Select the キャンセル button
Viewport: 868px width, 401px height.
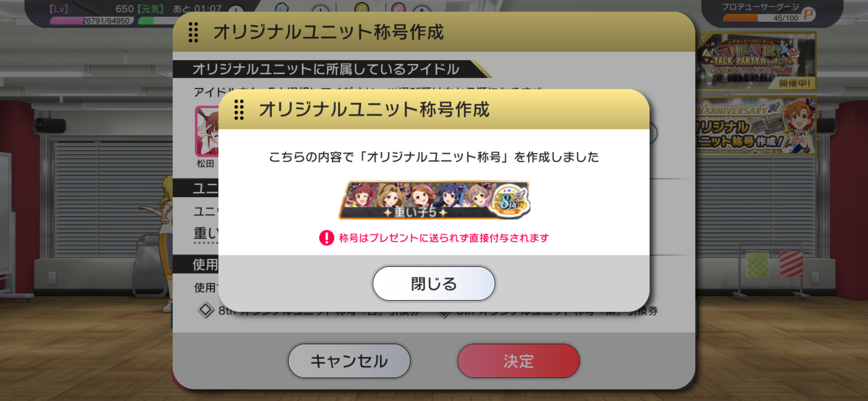pos(349,361)
